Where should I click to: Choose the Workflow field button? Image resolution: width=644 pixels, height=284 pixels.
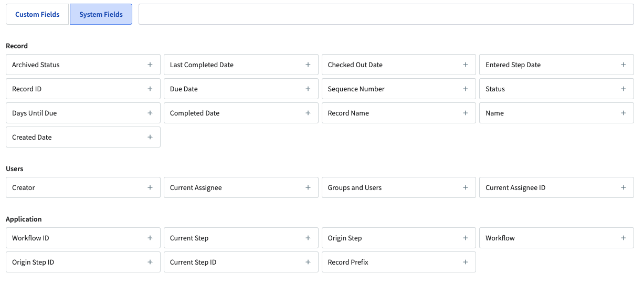(546, 238)
